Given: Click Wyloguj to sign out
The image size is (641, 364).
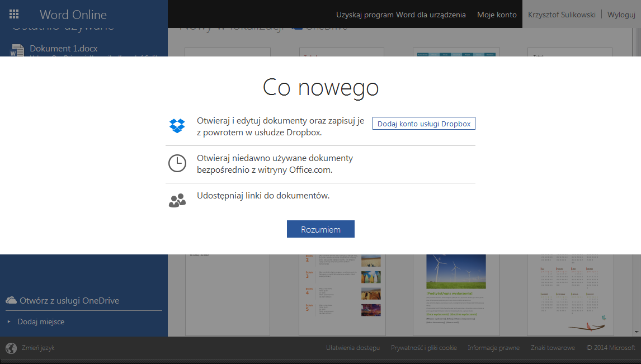Looking at the screenshot, I should [x=621, y=15].
